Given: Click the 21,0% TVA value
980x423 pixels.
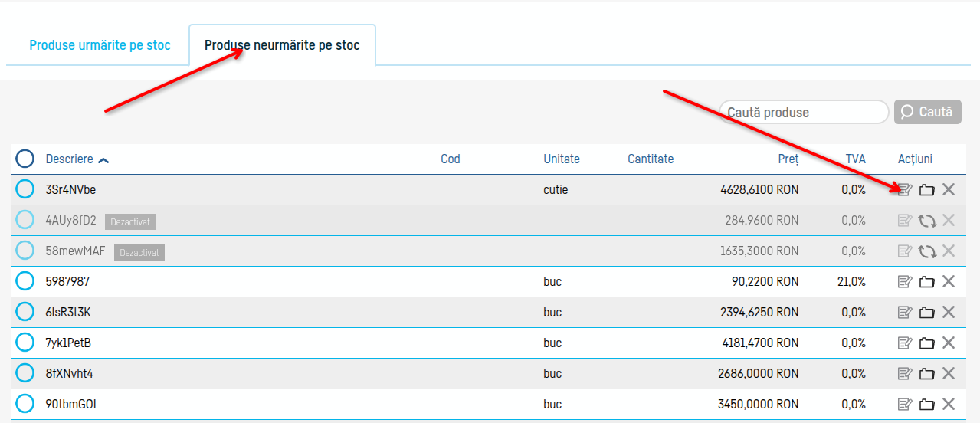Looking at the screenshot, I should coord(852,281).
